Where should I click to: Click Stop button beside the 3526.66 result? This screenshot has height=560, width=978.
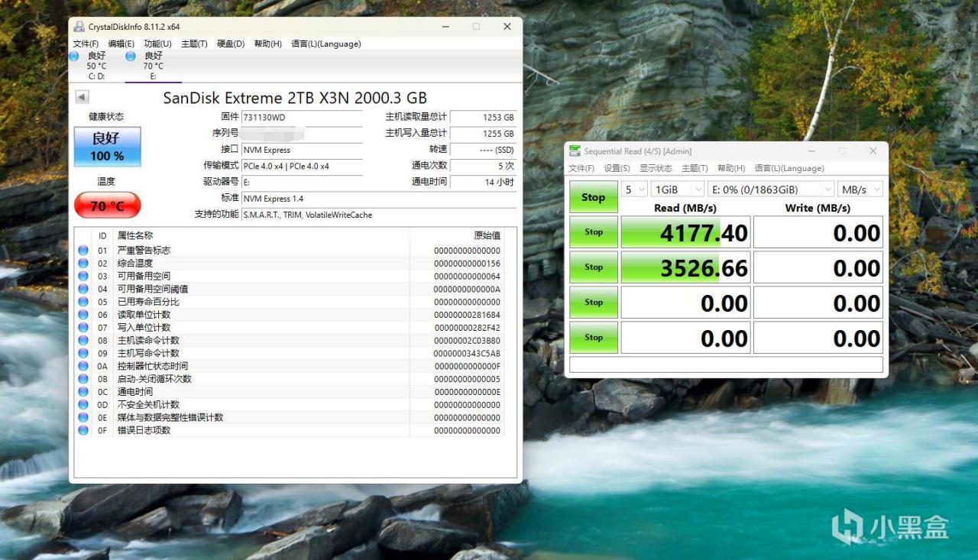pyautogui.click(x=594, y=267)
